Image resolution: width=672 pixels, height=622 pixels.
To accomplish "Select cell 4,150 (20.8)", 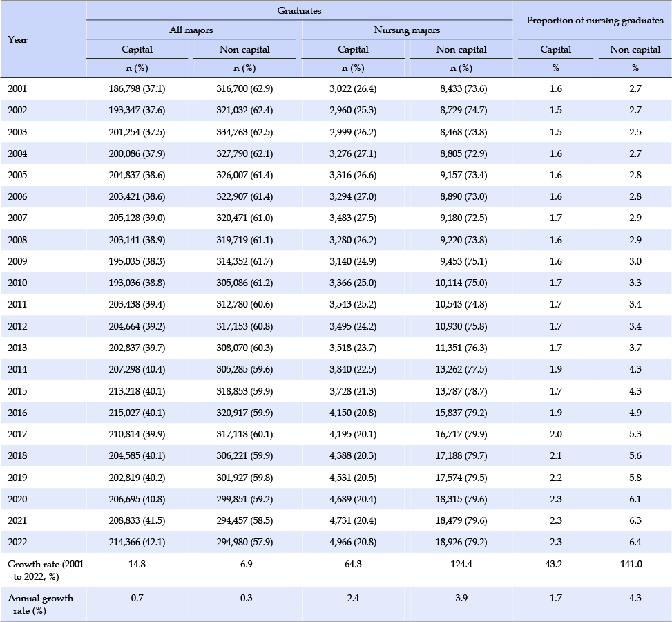I will coord(353,413).
